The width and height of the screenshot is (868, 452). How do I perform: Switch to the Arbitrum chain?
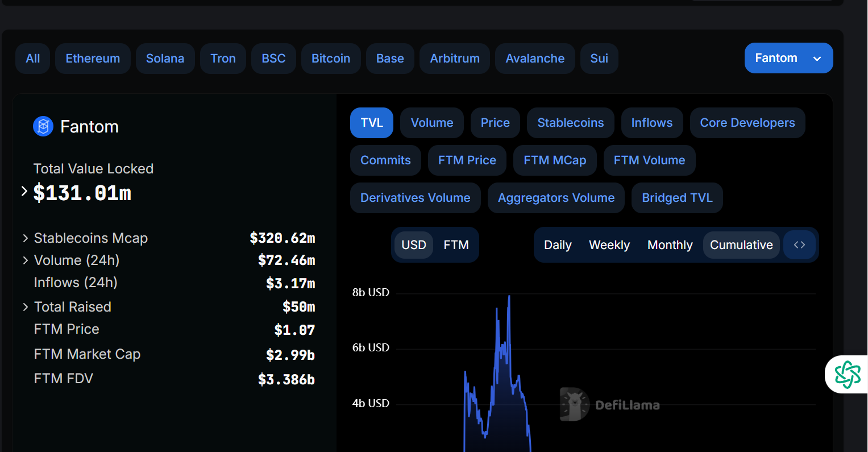coord(455,59)
